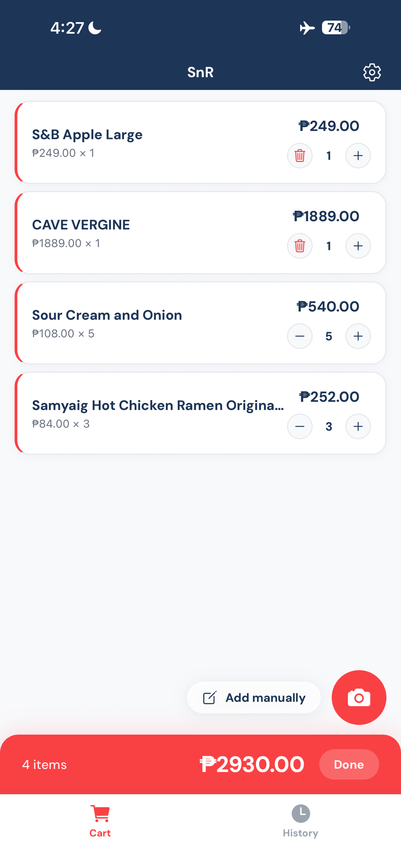Increase Sour Cream and Onion quantity
Screen dimensions: 401x868
pos(358,336)
